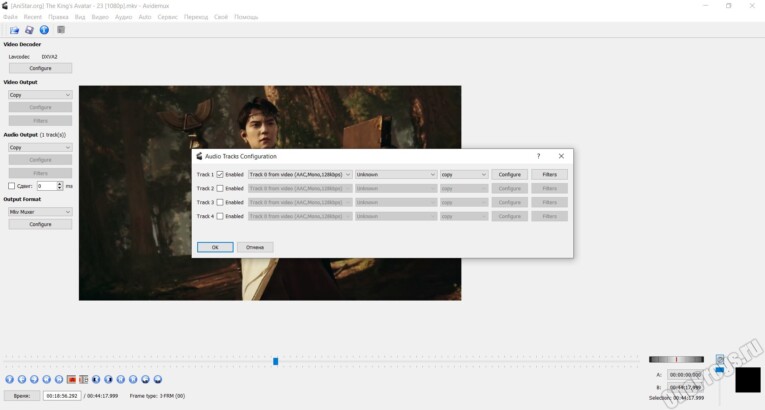Uncheck the Track 1 Enabled checkbox
Screen dimensions: 765x410
220,174
